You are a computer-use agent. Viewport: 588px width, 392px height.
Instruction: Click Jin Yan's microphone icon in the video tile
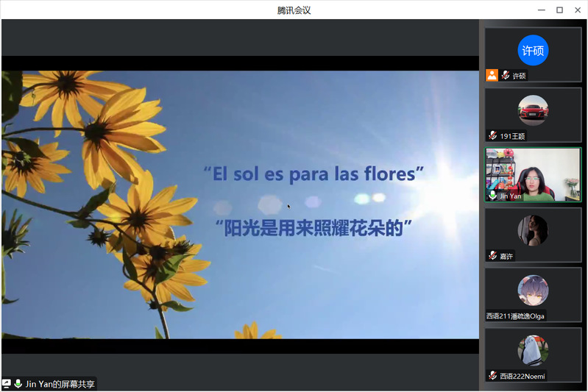pos(493,196)
